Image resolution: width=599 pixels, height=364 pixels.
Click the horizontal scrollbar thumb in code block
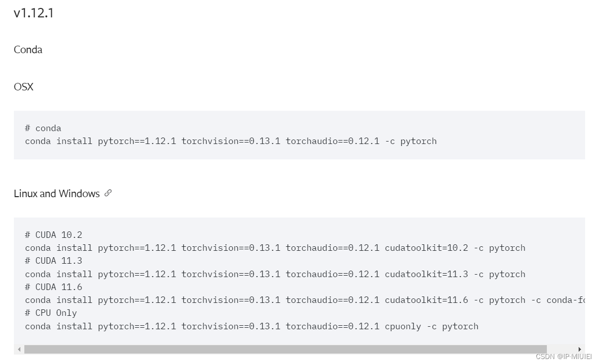pos(285,350)
